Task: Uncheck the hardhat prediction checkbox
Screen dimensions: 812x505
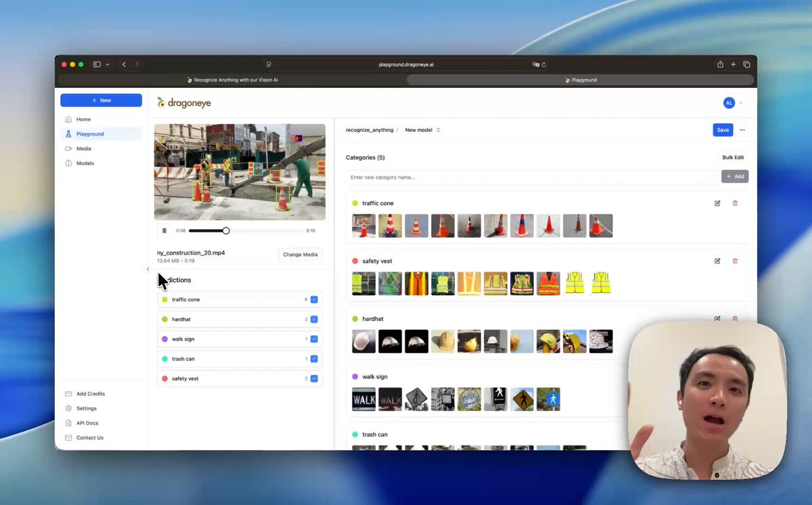Action: pyautogui.click(x=314, y=319)
